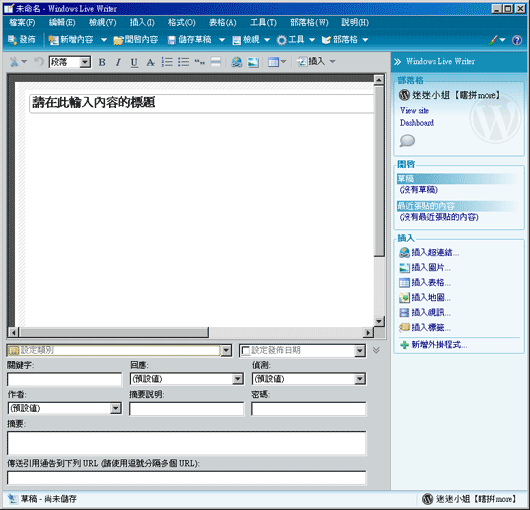Open the 編輯(E) menu

pos(62,22)
